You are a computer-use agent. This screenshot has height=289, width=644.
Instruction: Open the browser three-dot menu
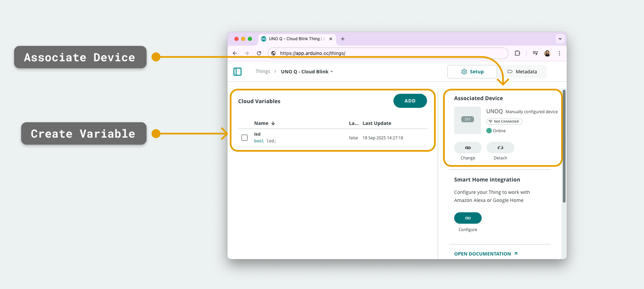tap(559, 53)
